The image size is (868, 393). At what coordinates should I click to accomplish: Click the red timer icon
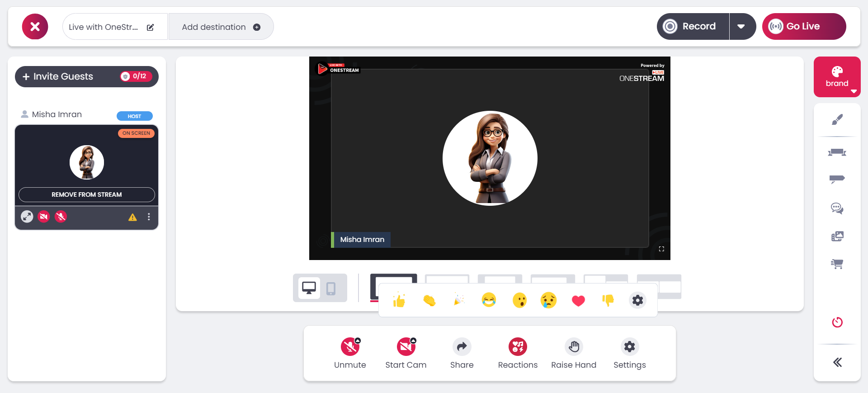tap(837, 322)
